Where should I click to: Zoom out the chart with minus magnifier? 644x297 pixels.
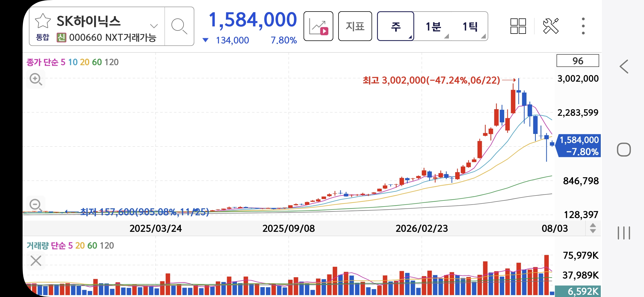[x=36, y=205]
